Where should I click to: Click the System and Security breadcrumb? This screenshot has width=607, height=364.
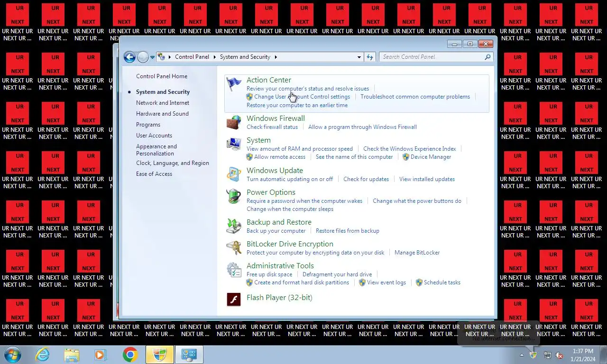245,57
